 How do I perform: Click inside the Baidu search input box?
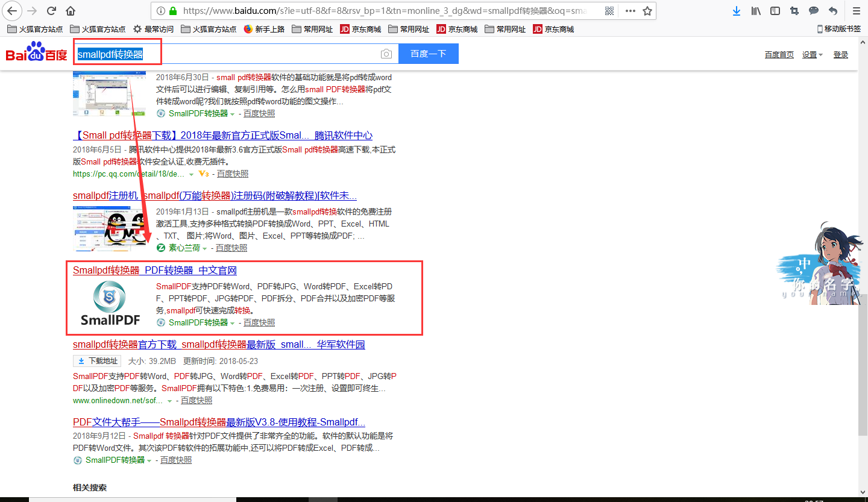(x=236, y=54)
